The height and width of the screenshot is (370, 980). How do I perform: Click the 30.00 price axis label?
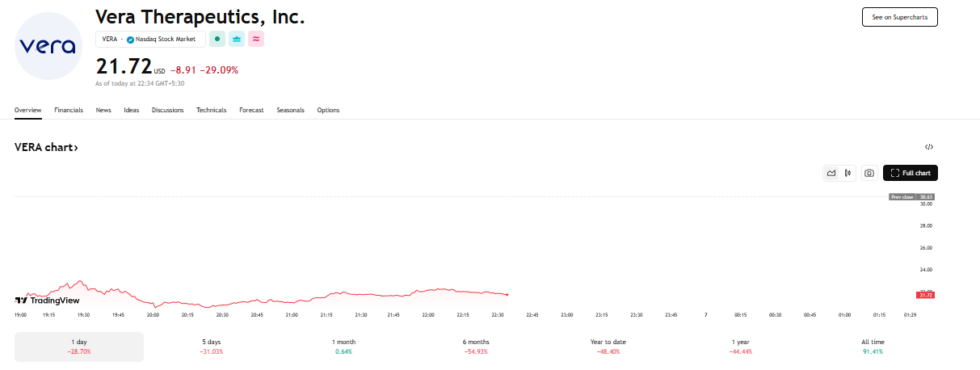(926, 204)
